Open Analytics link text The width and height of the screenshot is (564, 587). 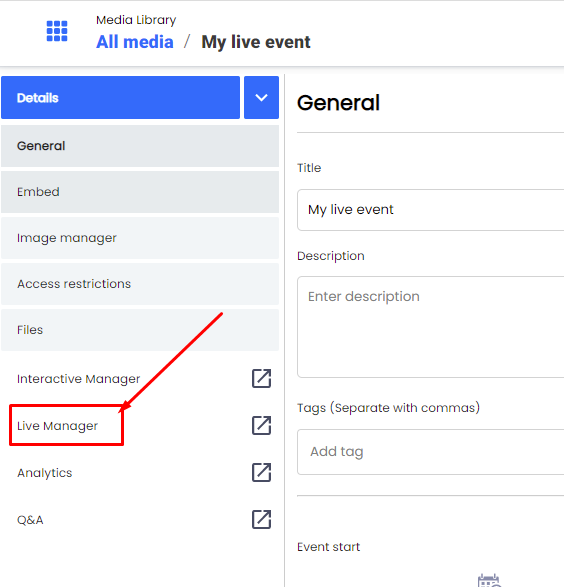tap(45, 473)
